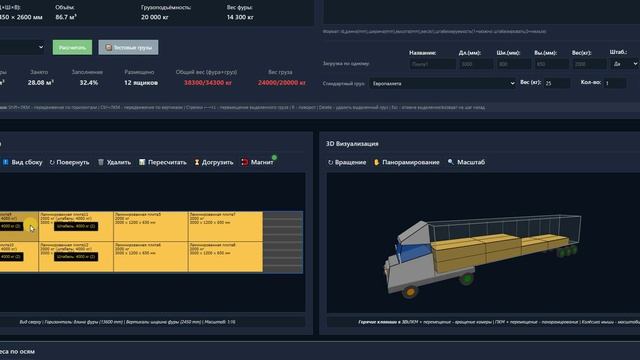The width and height of the screenshot is (640, 360).
Task: Click the Кол-во quantity field
Action: 615,83
